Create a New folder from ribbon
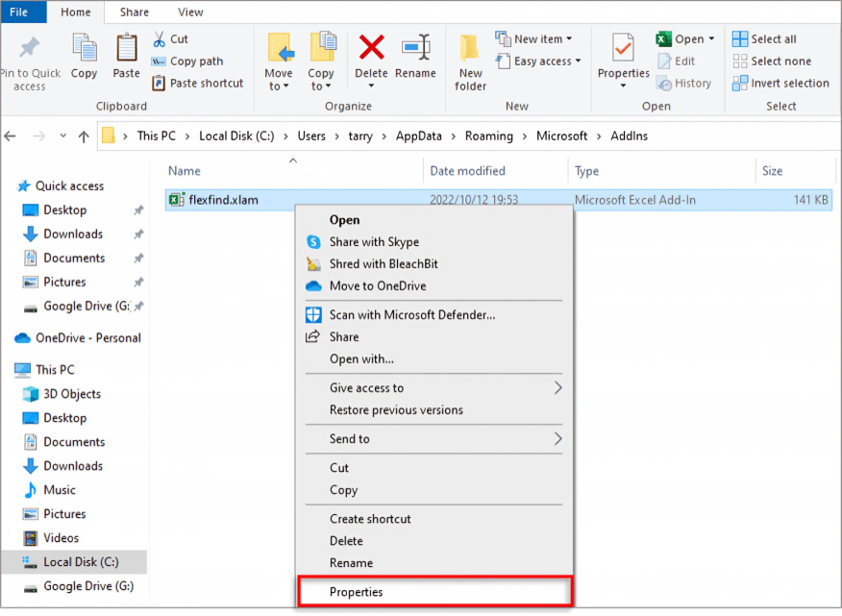 pos(470,62)
